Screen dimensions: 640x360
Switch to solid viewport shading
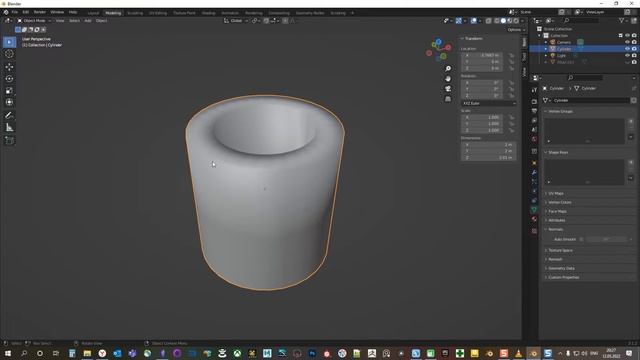tap(503, 21)
